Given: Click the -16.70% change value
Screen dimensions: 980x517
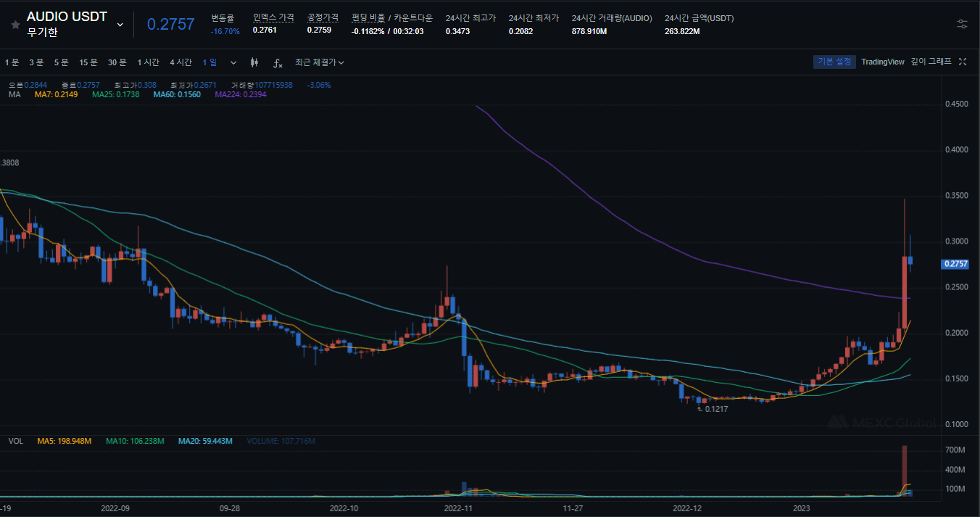Looking at the screenshot, I should point(225,31).
